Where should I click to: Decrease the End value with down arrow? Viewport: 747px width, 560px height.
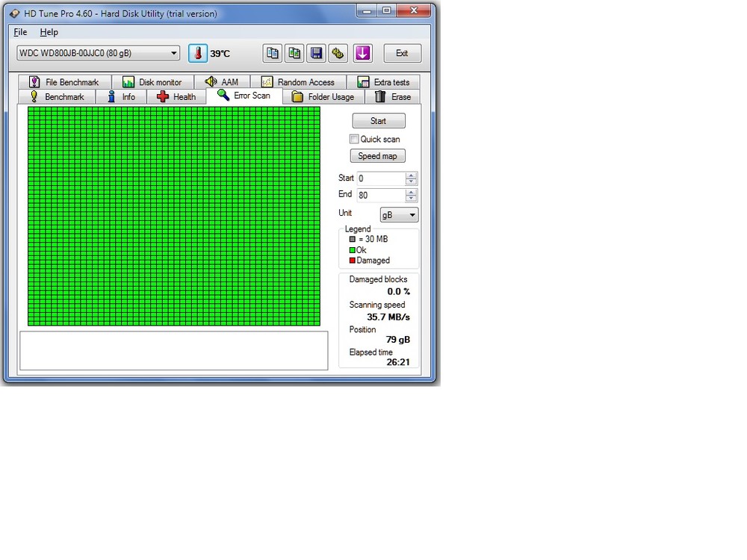coord(411,199)
